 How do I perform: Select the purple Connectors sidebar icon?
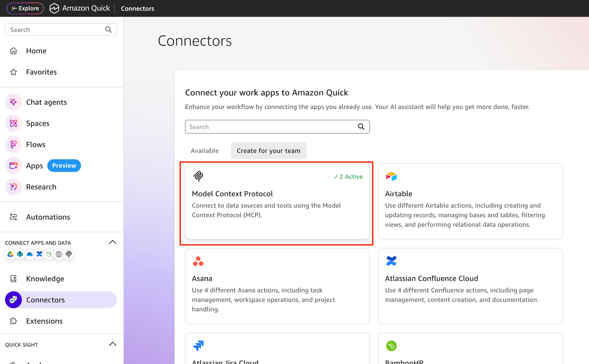[14, 300]
